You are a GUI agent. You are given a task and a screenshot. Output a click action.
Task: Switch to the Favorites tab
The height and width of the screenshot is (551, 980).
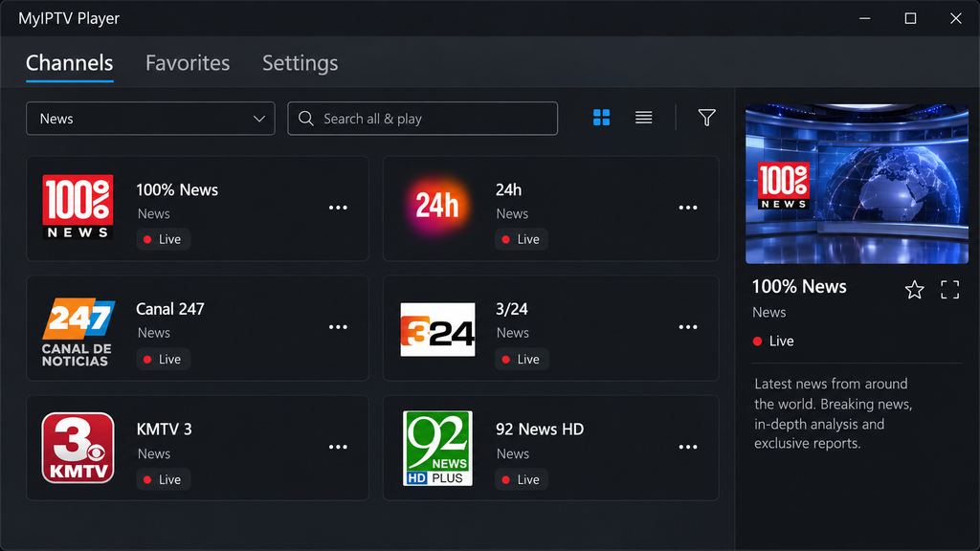coord(188,63)
